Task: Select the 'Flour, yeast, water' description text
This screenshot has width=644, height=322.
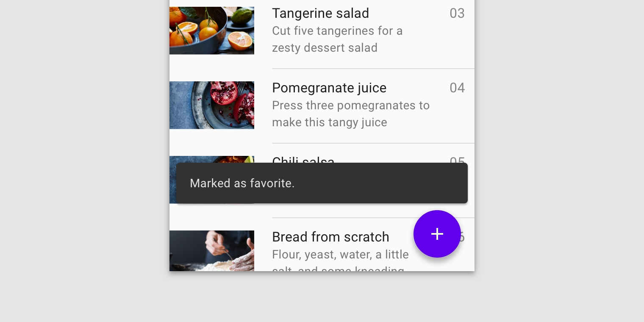Action: pos(340,255)
